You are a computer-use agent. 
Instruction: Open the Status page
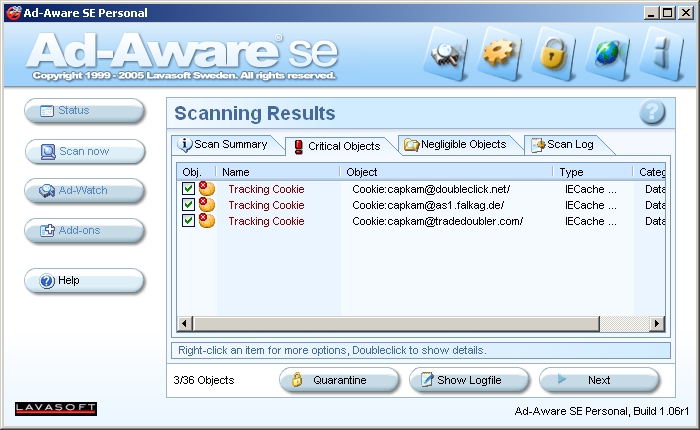click(x=84, y=110)
